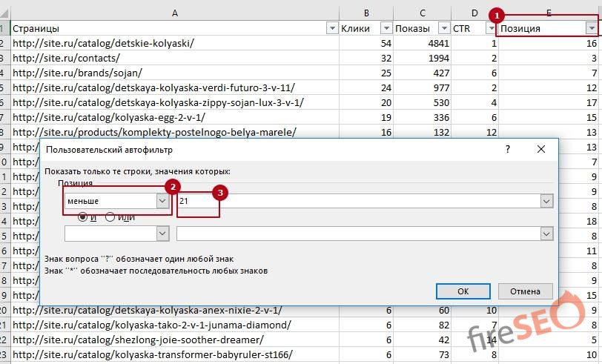Select column C header
This screenshot has height=364, width=602.
(x=422, y=13)
